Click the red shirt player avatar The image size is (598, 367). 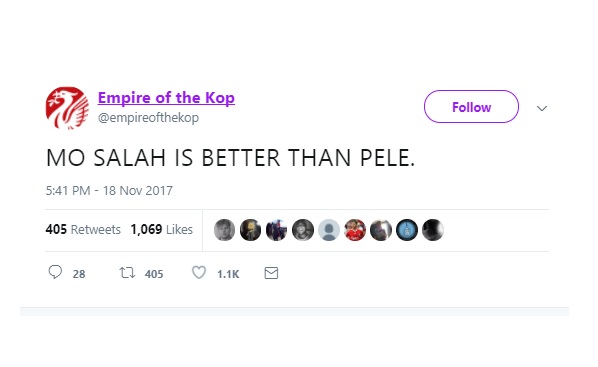point(355,230)
